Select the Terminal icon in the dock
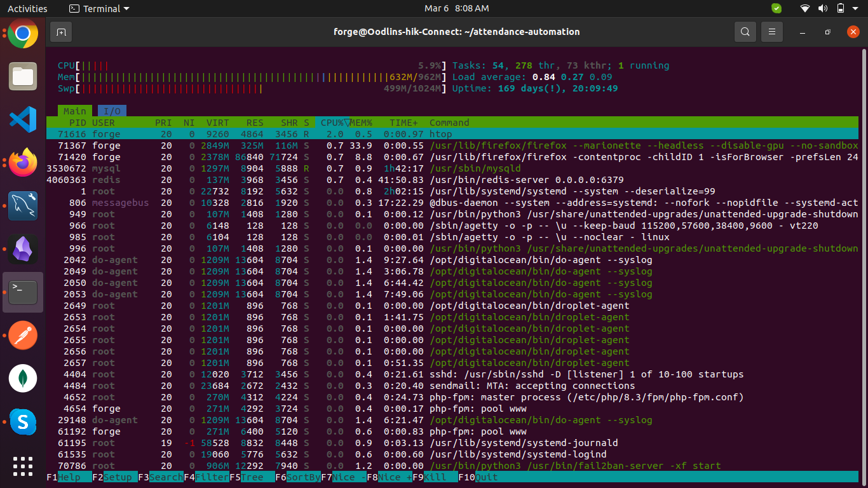This screenshot has height=488, width=868. coord(23,292)
